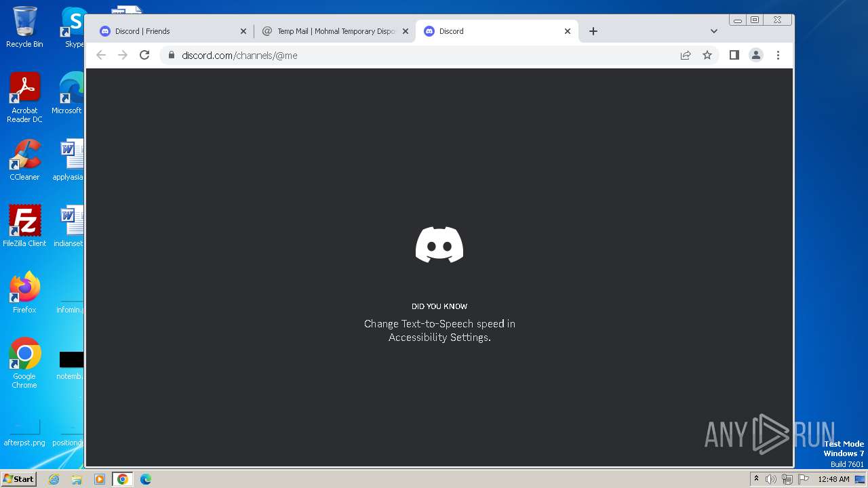
Task: Open the volume control in tray
Action: (x=771, y=479)
